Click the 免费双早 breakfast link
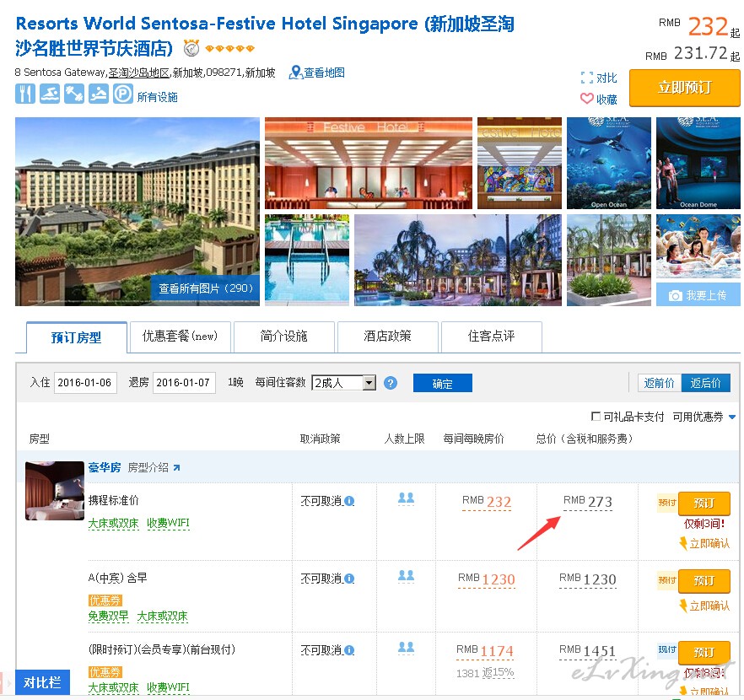The width and height of the screenshot is (744, 700). click(108, 616)
